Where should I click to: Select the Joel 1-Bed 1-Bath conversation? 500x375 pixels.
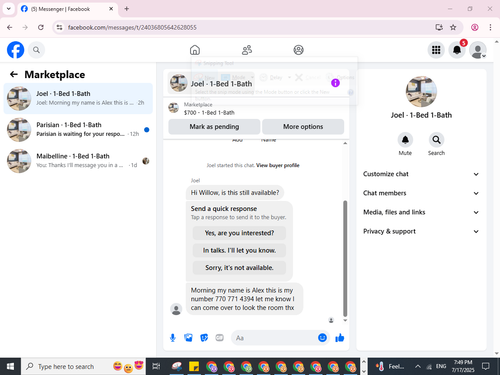pyautogui.click(x=78, y=98)
